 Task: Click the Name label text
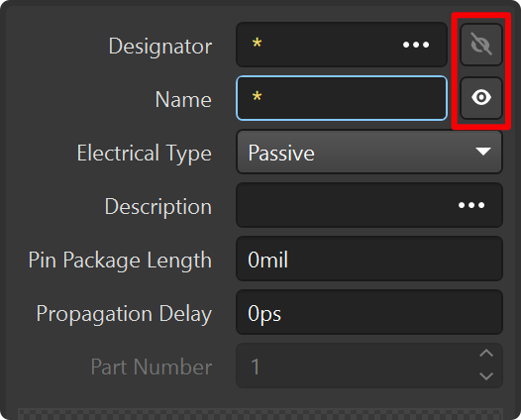183,100
